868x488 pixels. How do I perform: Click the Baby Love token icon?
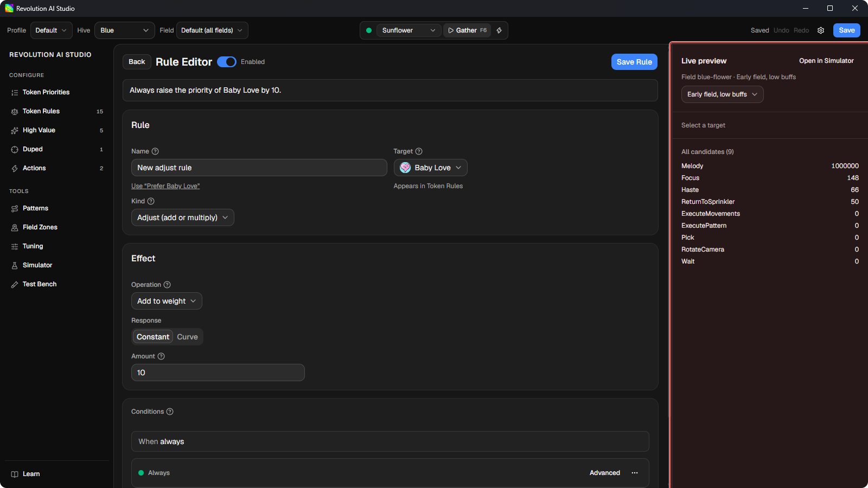tap(405, 168)
